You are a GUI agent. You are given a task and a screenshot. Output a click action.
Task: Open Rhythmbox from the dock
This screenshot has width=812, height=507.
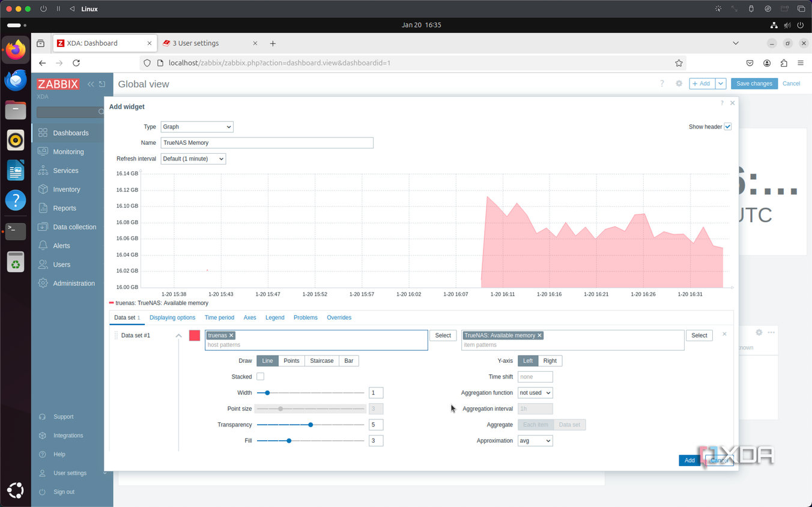(16, 140)
